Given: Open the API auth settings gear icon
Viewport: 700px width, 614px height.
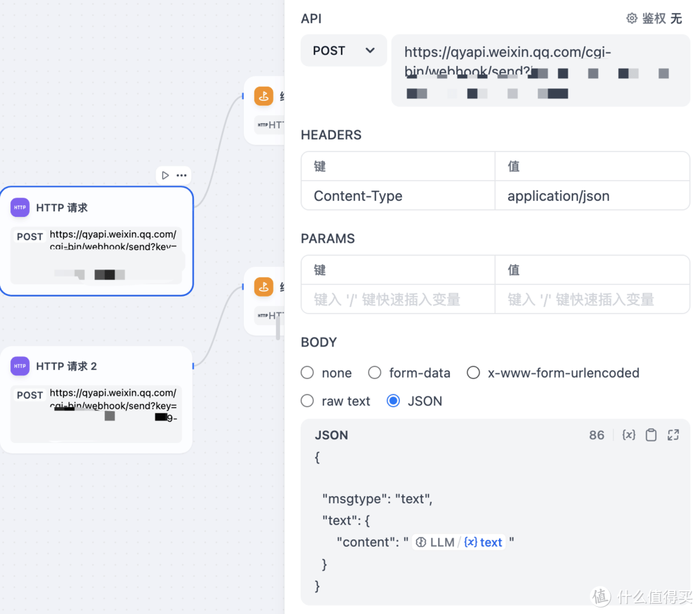Looking at the screenshot, I should tap(632, 18).
